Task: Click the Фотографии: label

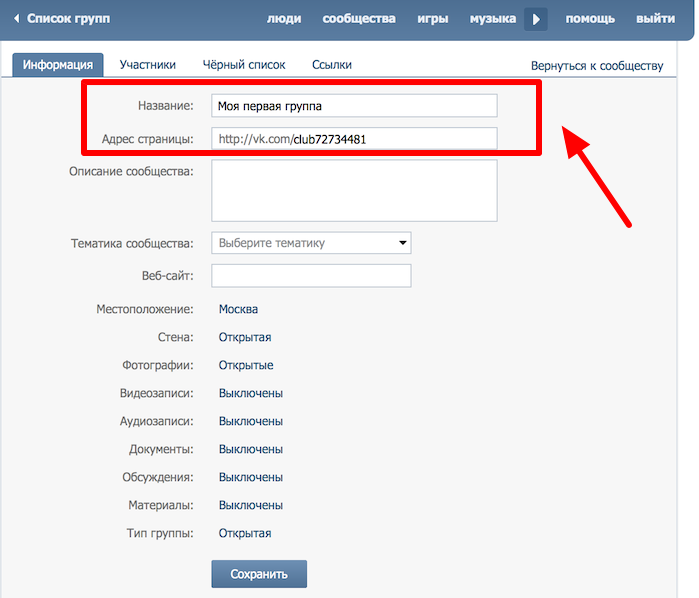Action: click(158, 365)
